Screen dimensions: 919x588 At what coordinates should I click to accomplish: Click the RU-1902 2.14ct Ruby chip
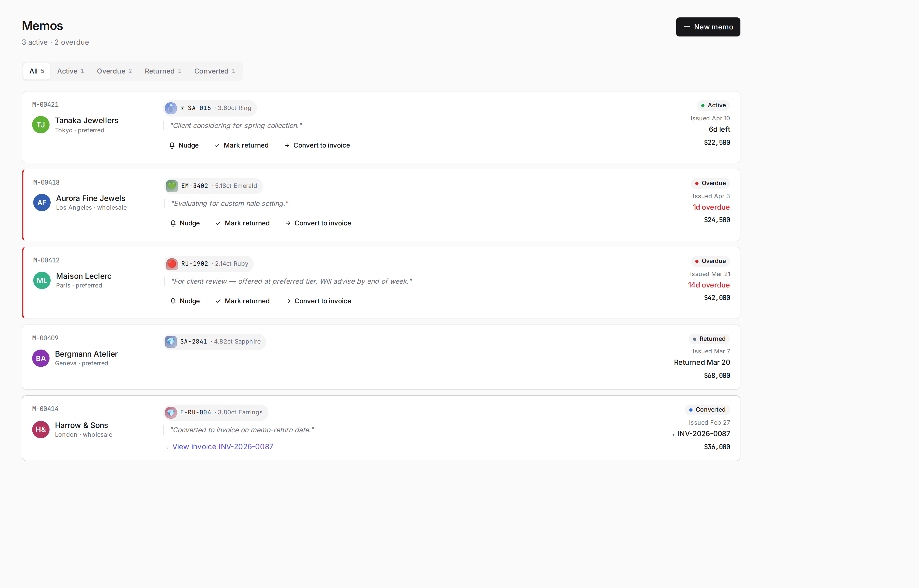(x=209, y=264)
